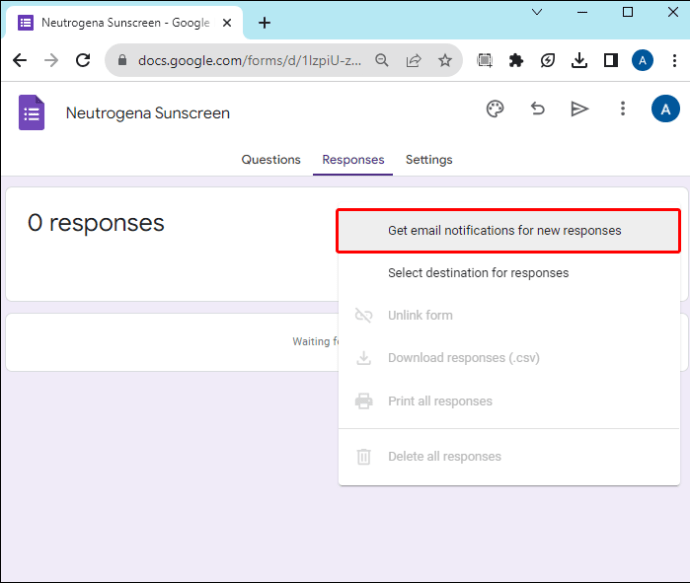Open the Chrome three-dot menu
Image resolution: width=690 pixels, height=583 pixels.
click(674, 60)
